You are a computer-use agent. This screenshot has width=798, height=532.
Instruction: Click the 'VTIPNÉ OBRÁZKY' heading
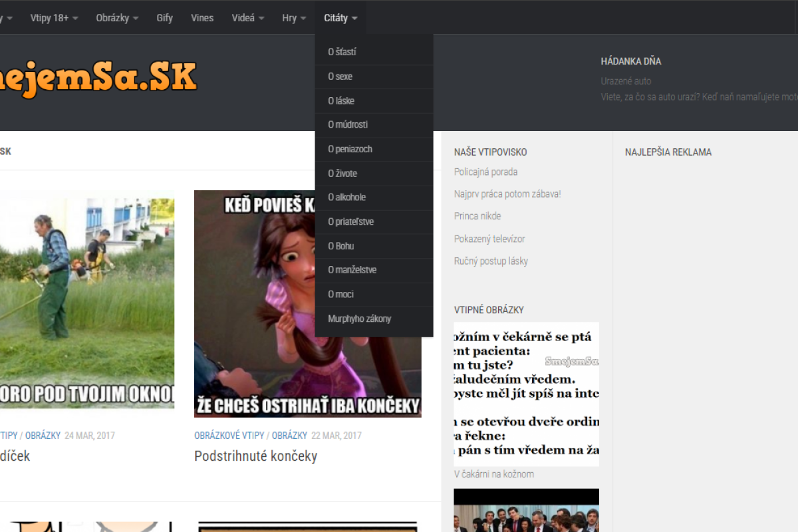pyautogui.click(x=489, y=310)
